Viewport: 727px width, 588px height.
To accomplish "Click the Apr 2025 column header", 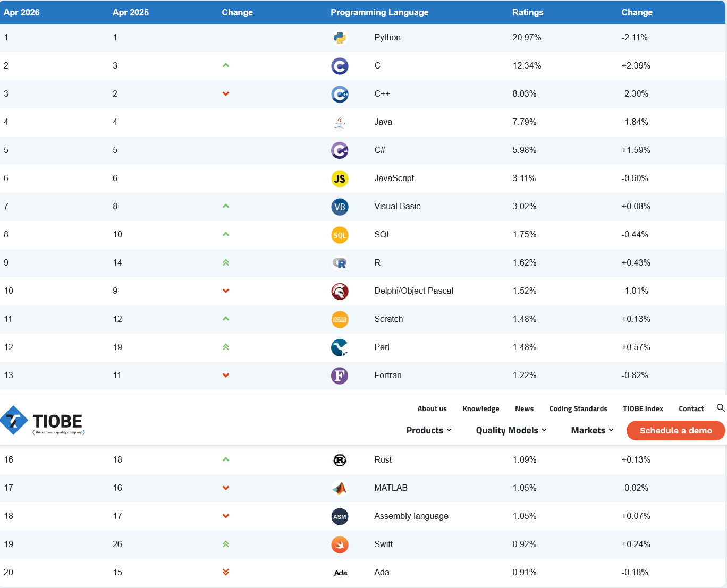I will pos(131,12).
